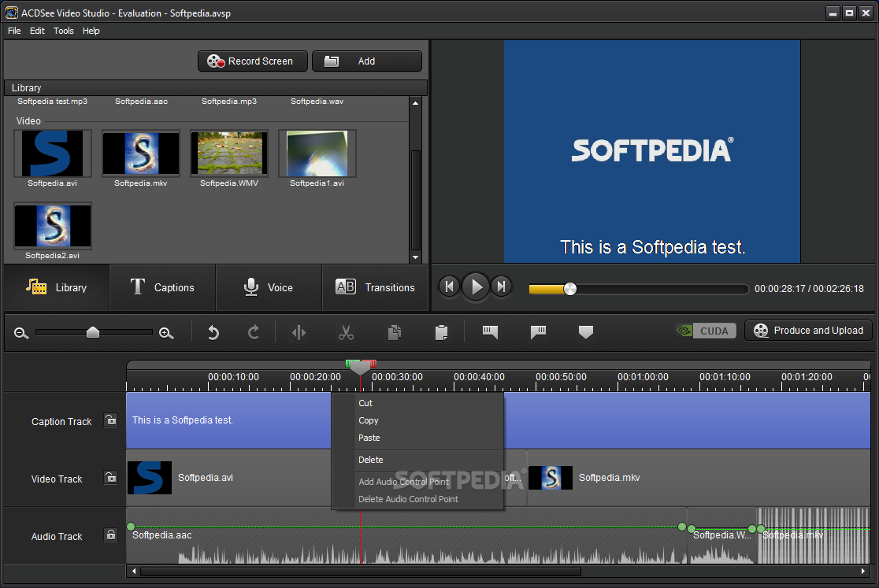The height and width of the screenshot is (588, 879).
Task: Skip to next frame button
Action: [x=502, y=287]
